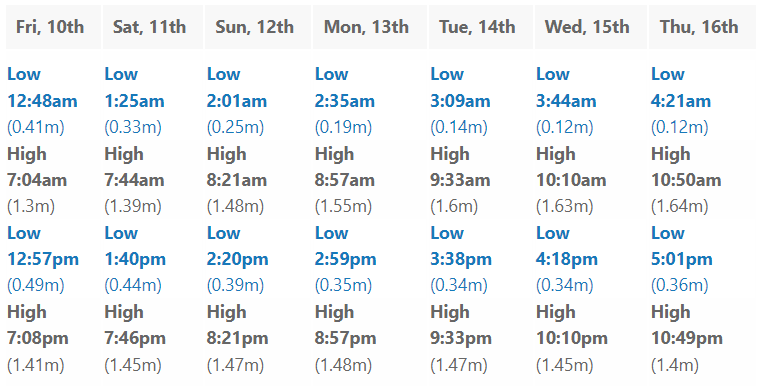760x387 pixels.
Task: Select Saturday's 7:46pm high tide time
Action: 135,338
